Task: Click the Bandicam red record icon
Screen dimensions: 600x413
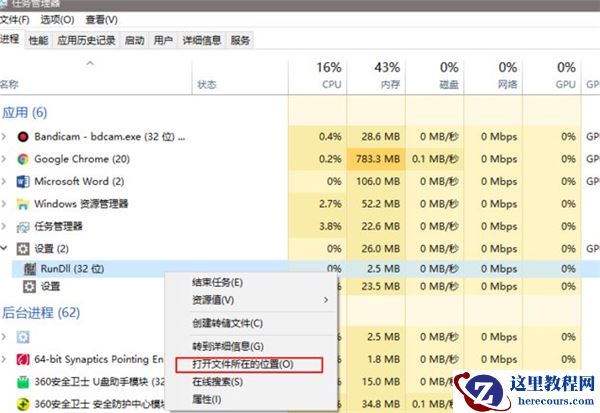Action: [23, 137]
